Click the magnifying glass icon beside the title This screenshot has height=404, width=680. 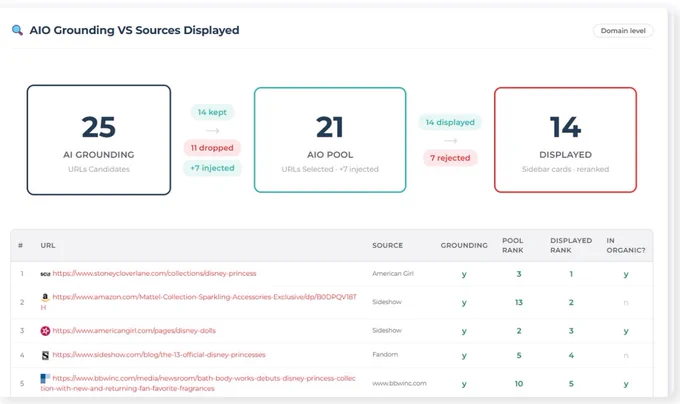tap(17, 30)
